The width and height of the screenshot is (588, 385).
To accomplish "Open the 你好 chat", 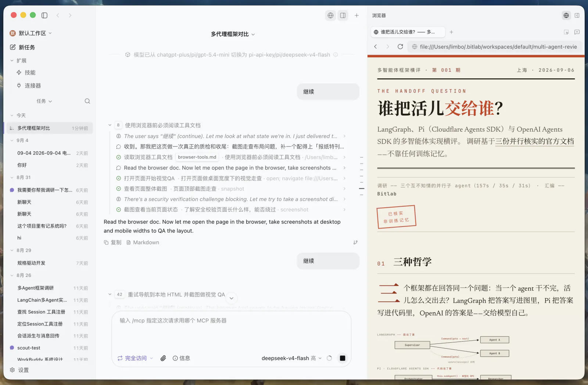I will coord(50,165).
